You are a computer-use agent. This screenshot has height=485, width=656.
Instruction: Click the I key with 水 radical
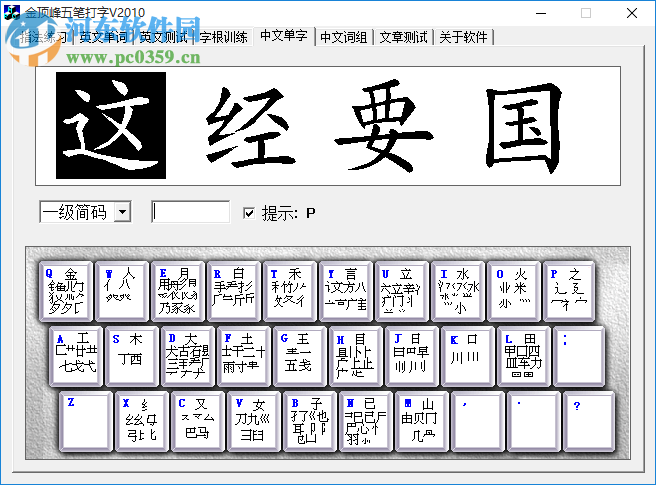coord(458,291)
